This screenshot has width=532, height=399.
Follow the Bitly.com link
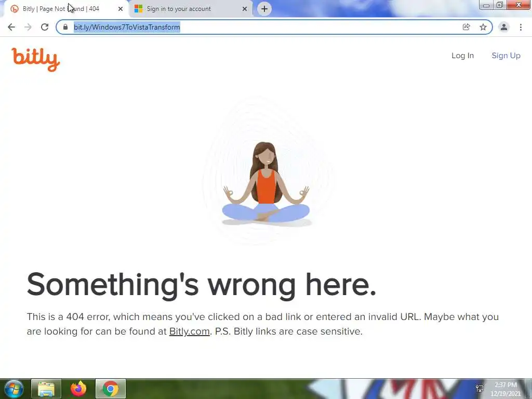189,331
